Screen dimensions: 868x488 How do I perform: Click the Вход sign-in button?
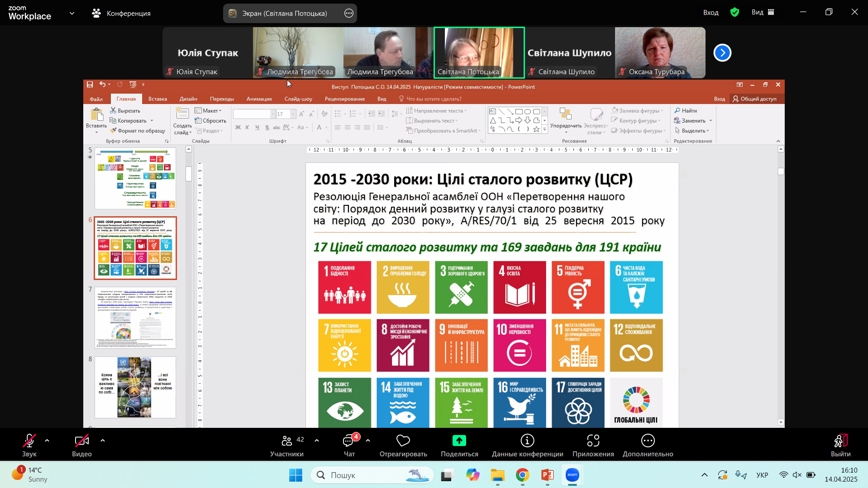711,13
